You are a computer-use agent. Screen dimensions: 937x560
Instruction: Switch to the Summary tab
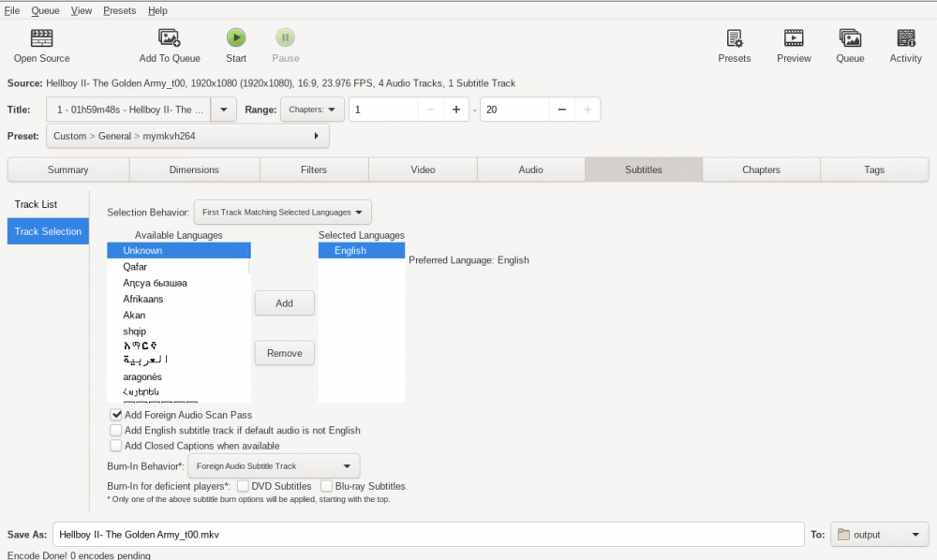[x=68, y=169]
